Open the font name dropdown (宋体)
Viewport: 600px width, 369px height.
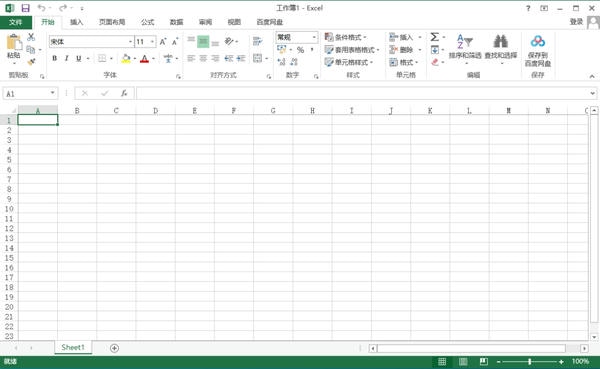pos(130,42)
